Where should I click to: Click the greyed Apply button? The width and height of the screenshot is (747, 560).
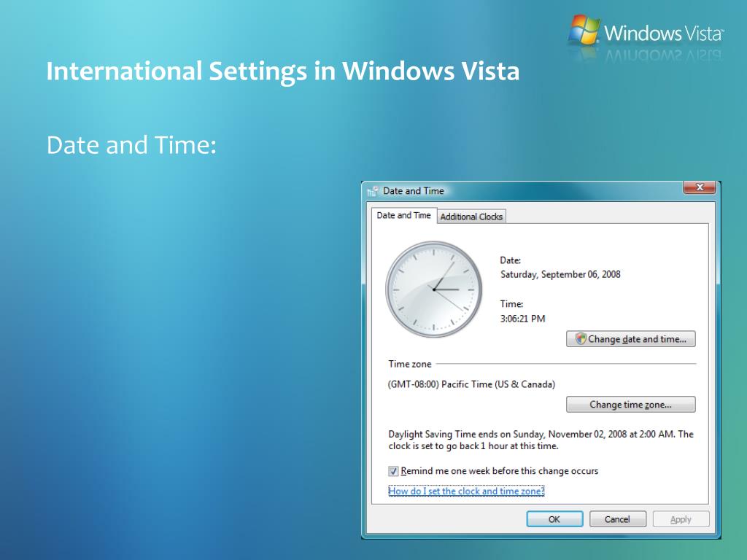coord(681,519)
